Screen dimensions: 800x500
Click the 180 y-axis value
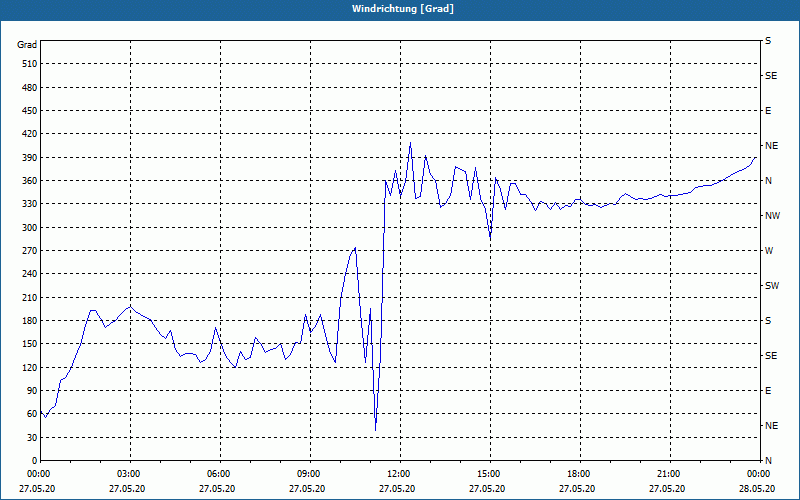click(x=29, y=321)
